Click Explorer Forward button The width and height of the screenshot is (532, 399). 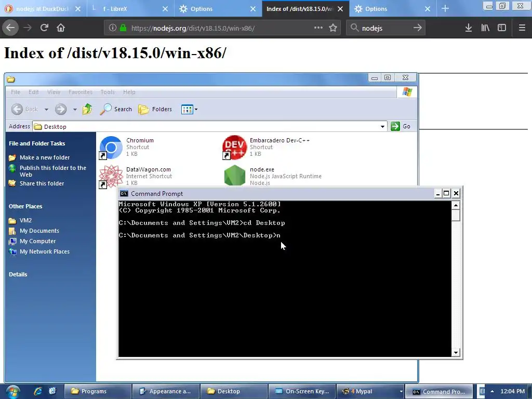[x=61, y=109]
